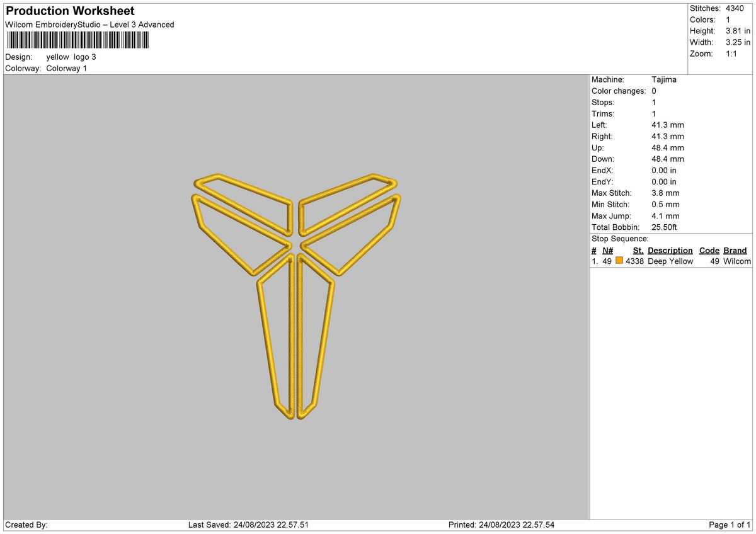Click the EndX value 0.00 in
Image resolution: width=756 pixels, height=534 pixels.
(664, 171)
